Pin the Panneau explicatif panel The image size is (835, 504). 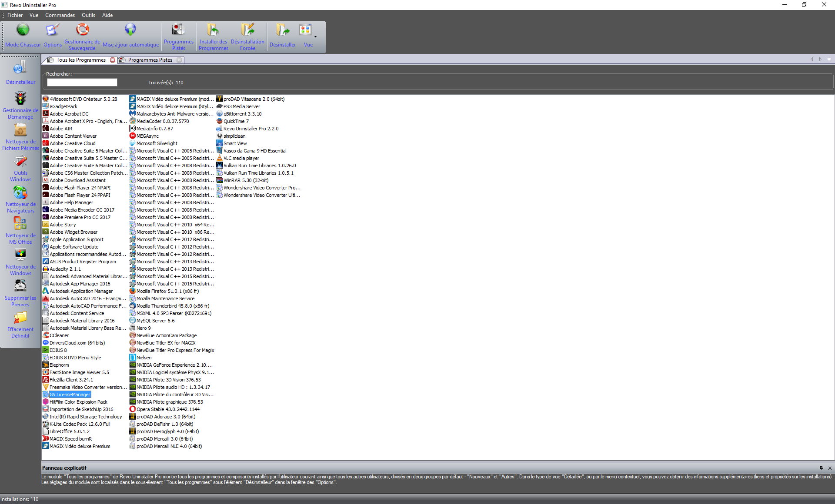821,468
